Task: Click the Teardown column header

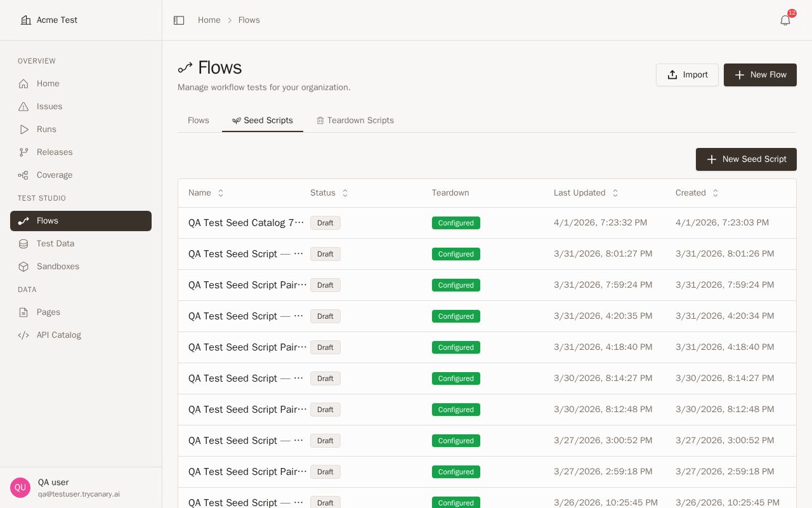Action: click(x=450, y=193)
